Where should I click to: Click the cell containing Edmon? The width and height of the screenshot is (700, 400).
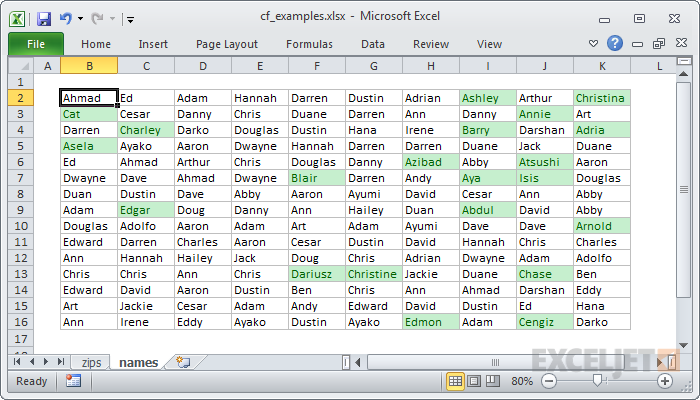click(431, 322)
